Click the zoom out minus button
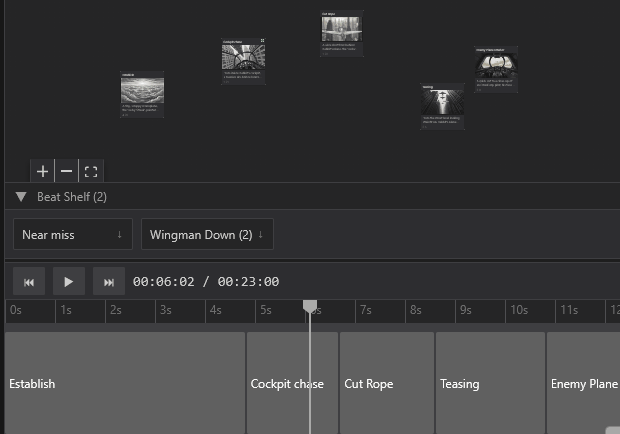This screenshot has width=620, height=434. pos(66,172)
